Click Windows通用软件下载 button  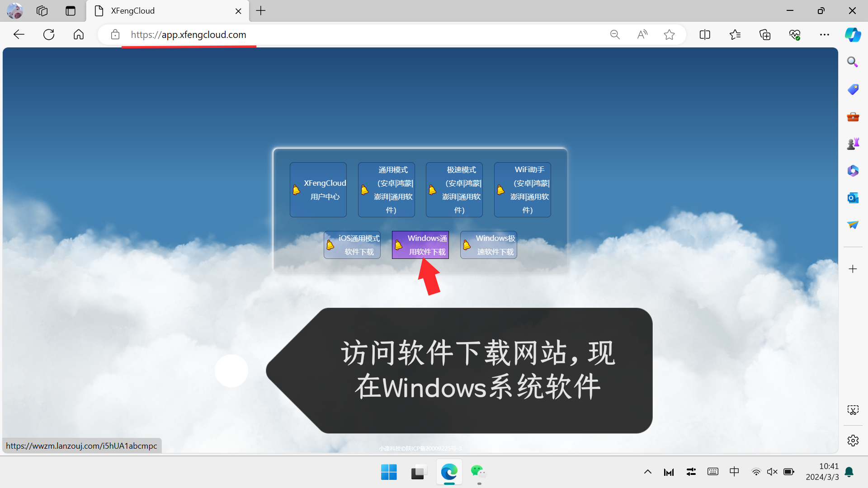[420, 245]
